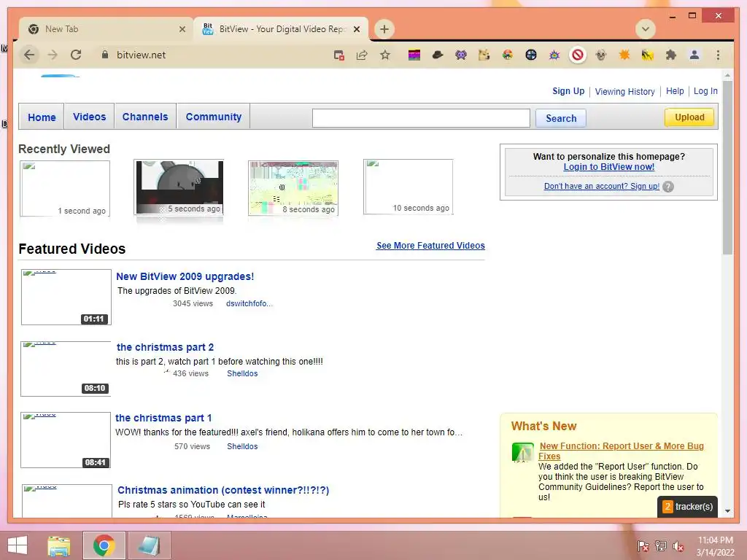
Task: Open Christmas animation (contest winner) video title
Action: (223, 490)
